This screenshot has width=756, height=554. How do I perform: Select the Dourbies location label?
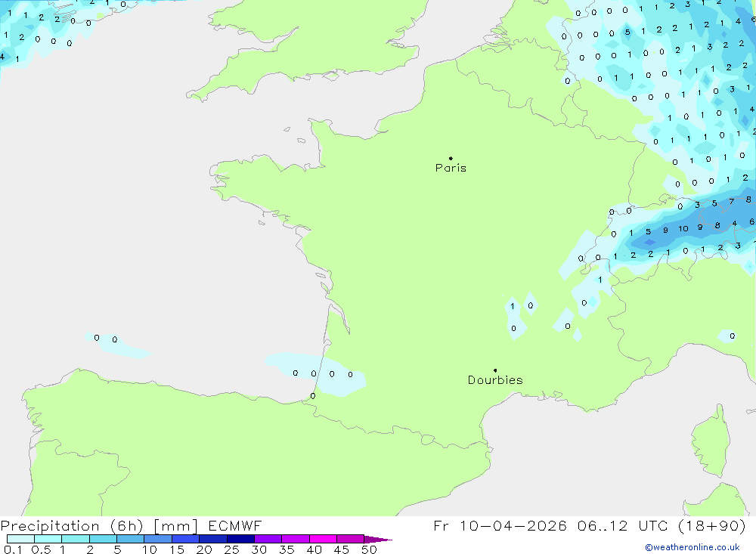pos(495,380)
